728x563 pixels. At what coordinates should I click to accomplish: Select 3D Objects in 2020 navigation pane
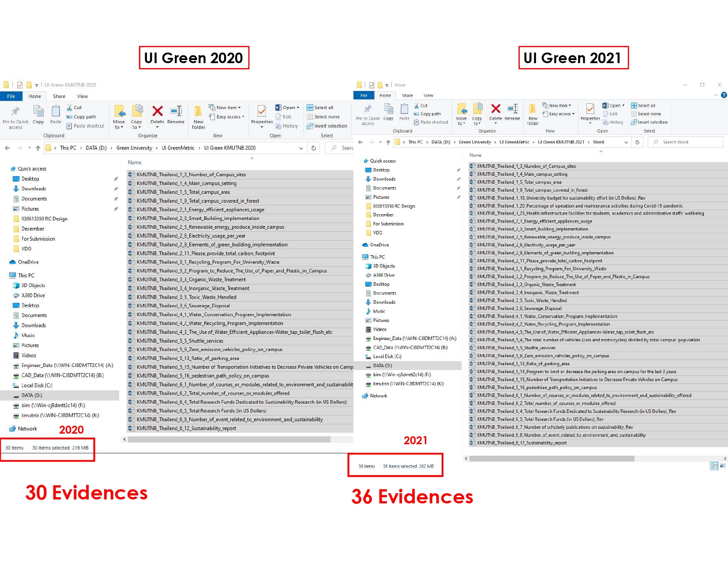tap(33, 285)
